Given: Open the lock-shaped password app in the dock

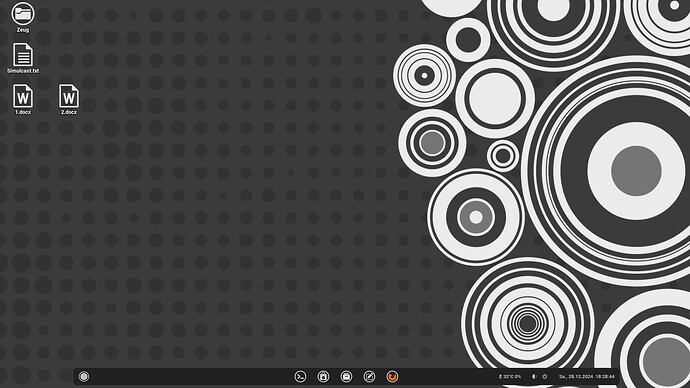Looking at the screenshot, I should 323,377.
